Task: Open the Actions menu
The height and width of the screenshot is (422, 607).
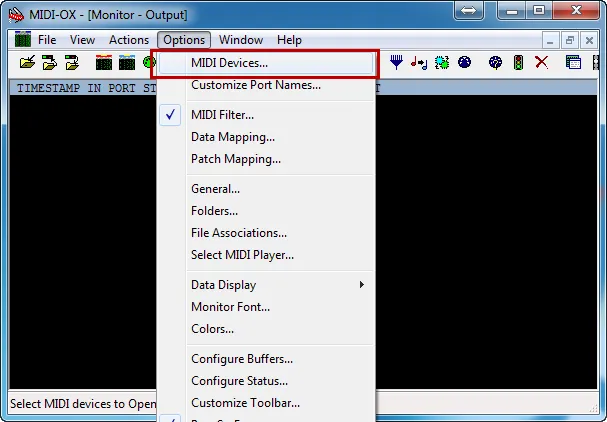Action: pyautogui.click(x=129, y=40)
